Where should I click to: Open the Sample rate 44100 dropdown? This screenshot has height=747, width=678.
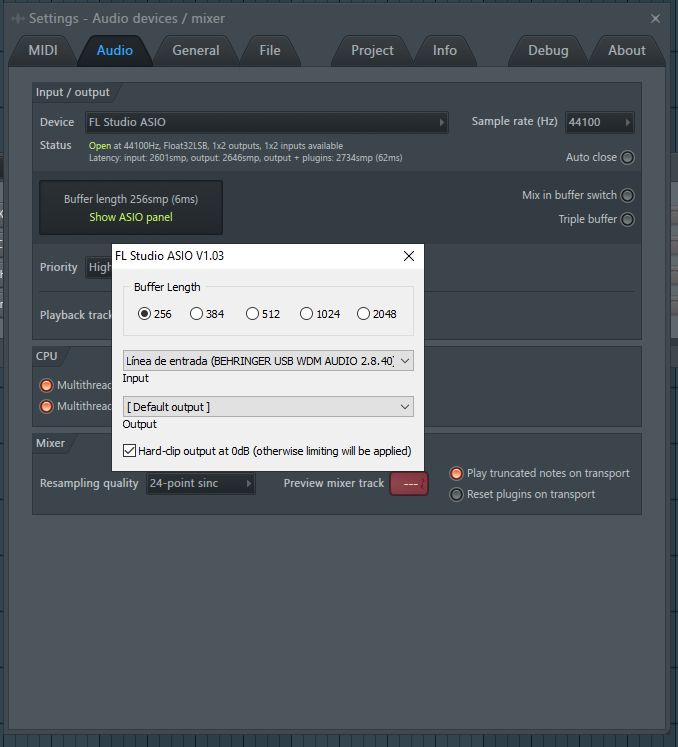599,122
